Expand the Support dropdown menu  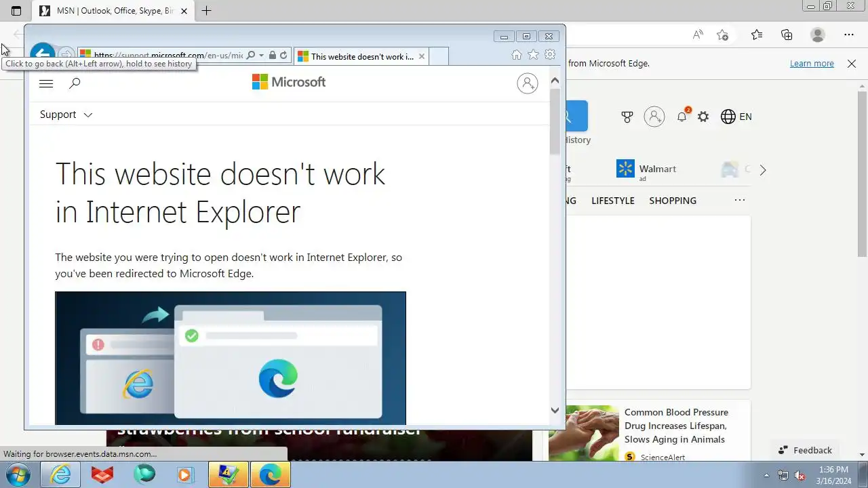[66, 115]
